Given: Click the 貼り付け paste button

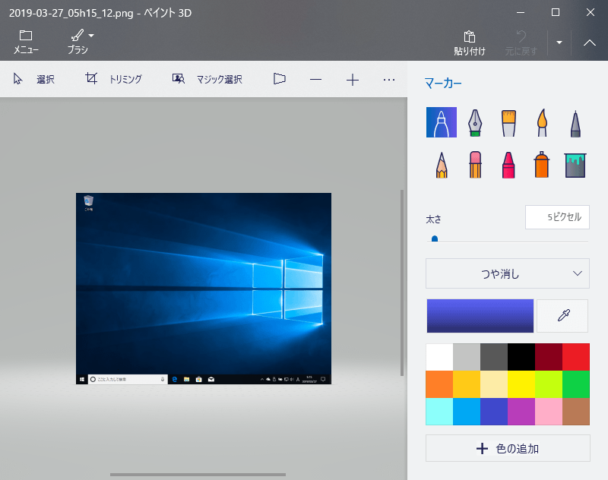Looking at the screenshot, I should [x=469, y=43].
